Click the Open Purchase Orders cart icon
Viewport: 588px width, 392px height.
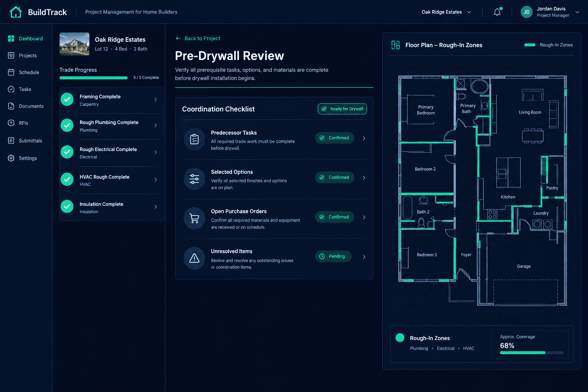(x=194, y=219)
